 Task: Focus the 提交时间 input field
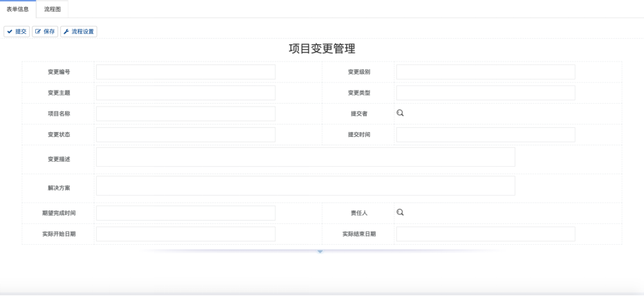point(486,135)
